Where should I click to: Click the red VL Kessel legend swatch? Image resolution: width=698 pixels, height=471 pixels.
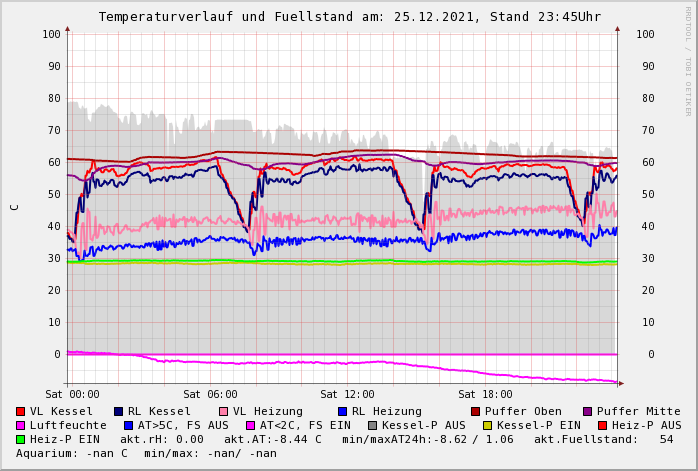coord(20,411)
